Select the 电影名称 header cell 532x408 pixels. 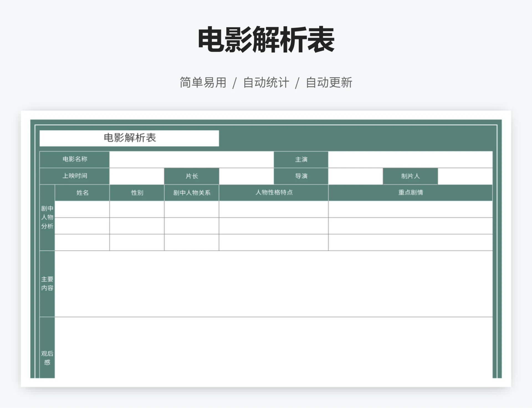click(75, 159)
